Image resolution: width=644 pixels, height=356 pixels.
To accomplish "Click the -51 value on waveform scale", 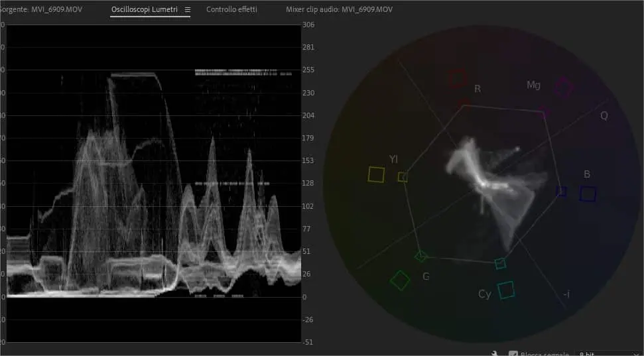I will coord(308,342).
